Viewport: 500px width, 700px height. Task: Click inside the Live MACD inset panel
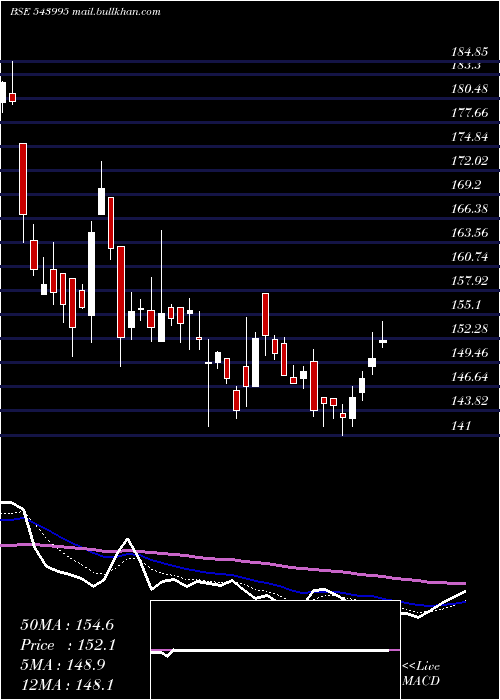click(275, 650)
